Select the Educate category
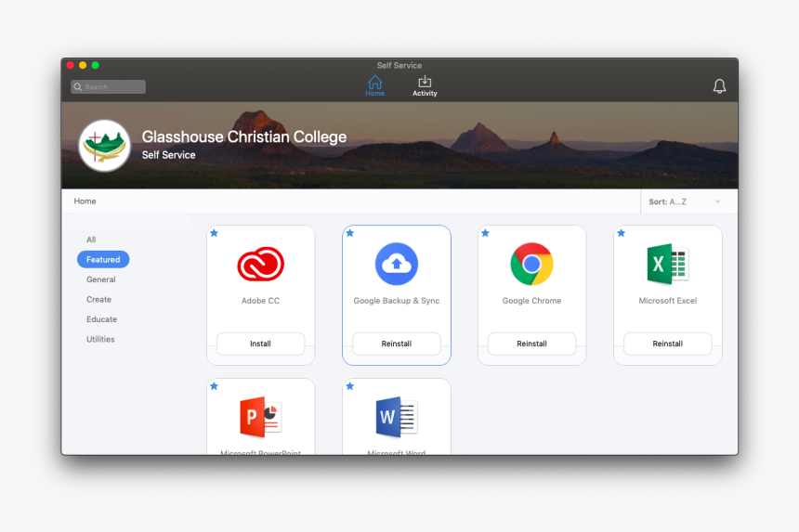The image size is (799, 532). click(101, 319)
